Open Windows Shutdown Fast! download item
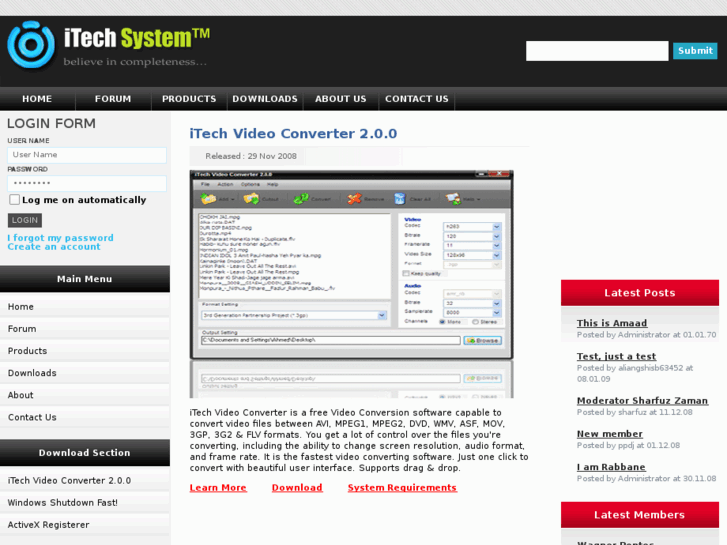Screen dimensions: 727x545 tap(85, 503)
